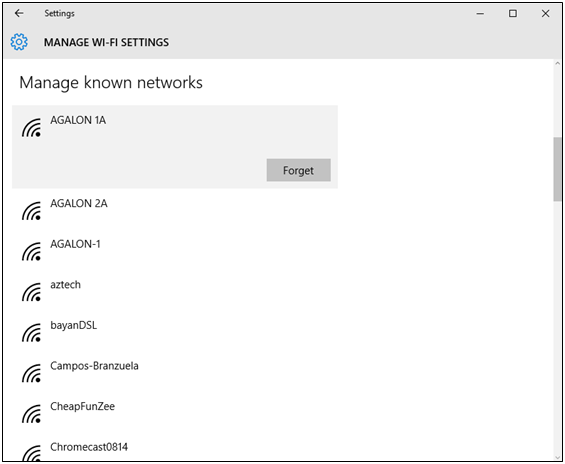The height and width of the screenshot is (464, 565).
Task: Click the Wi-Fi icon beside AGALON 1A
Action: 31,128
